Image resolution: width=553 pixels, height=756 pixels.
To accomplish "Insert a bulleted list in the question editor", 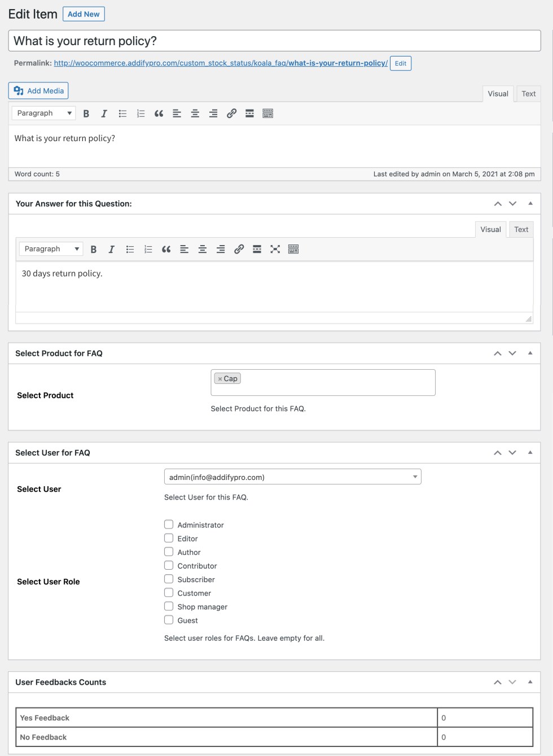I will 122,113.
